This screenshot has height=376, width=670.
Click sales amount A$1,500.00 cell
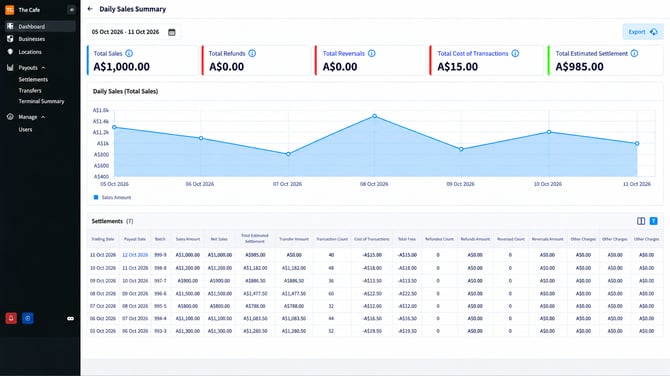(x=188, y=294)
